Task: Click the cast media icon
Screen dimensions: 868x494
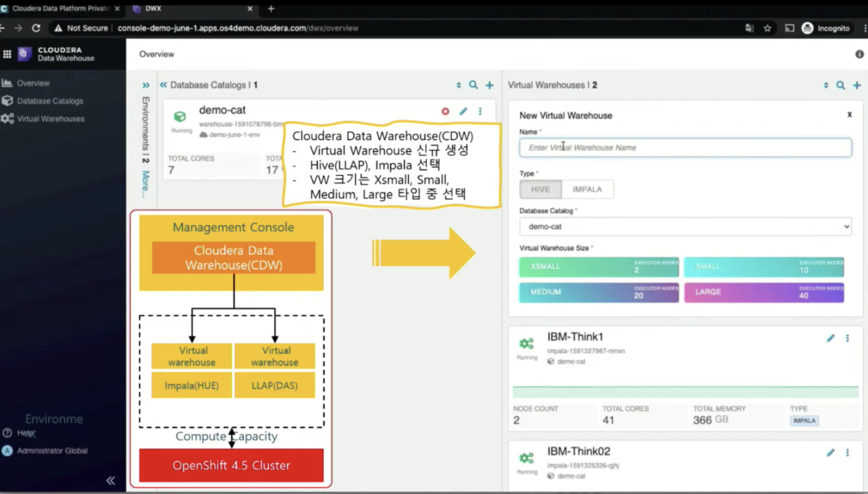Action: 789,28
